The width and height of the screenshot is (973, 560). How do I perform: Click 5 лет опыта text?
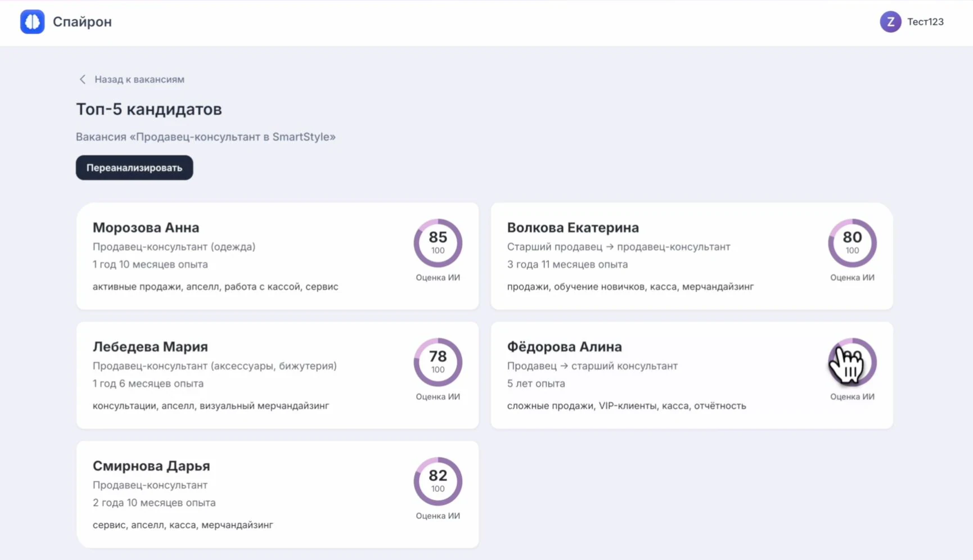536,383
